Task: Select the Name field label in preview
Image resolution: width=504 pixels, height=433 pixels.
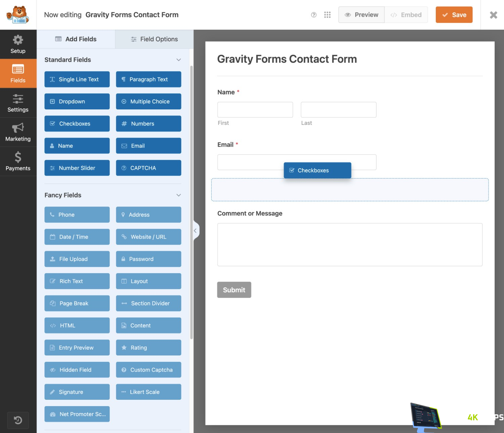Action: tap(226, 92)
